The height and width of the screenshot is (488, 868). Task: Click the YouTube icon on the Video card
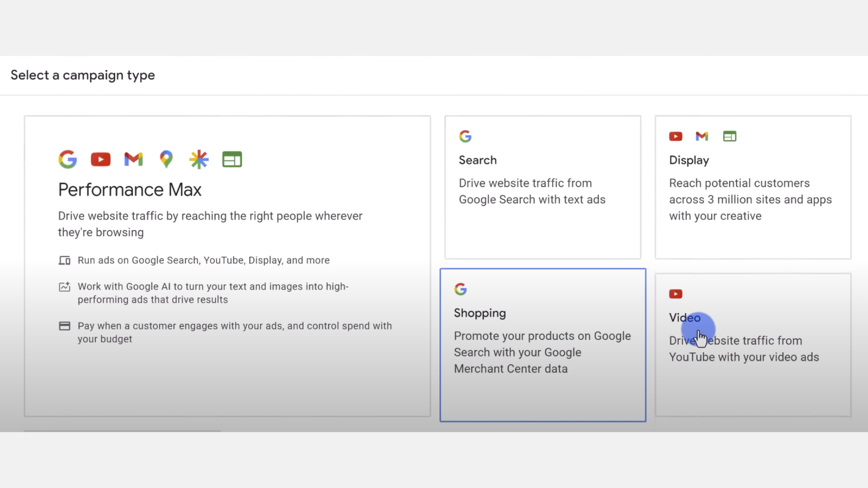click(x=675, y=293)
